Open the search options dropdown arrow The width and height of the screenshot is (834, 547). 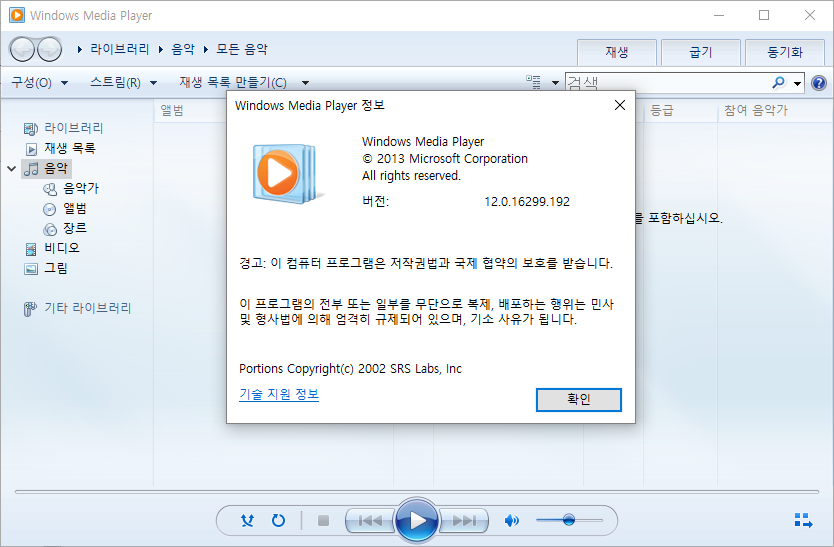797,83
